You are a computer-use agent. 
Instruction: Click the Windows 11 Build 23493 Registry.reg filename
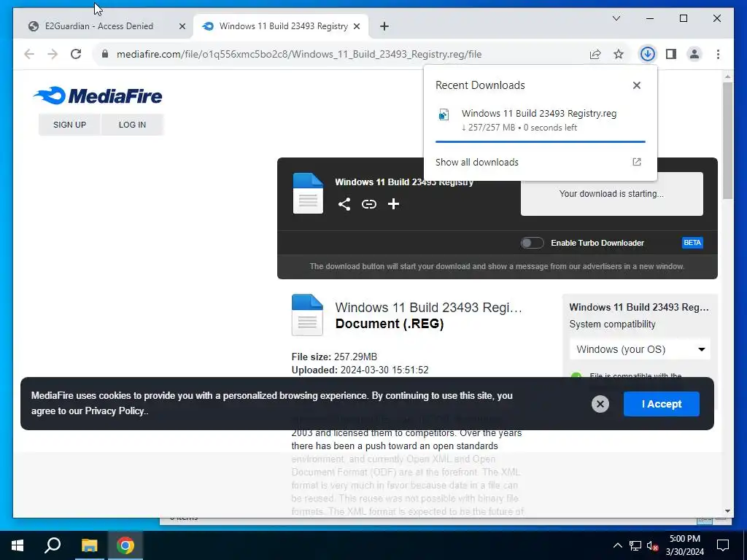[x=539, y=113]
